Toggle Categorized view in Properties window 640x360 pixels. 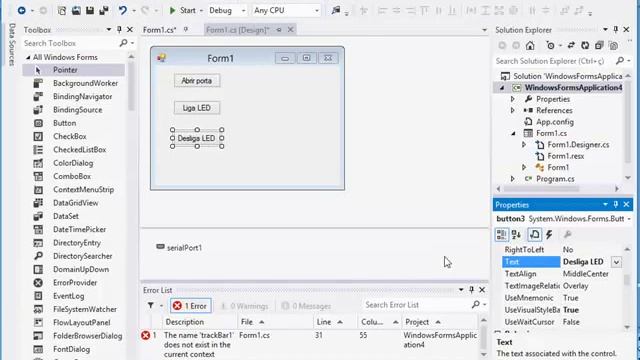pyautogui.click(x=501, y=235)
